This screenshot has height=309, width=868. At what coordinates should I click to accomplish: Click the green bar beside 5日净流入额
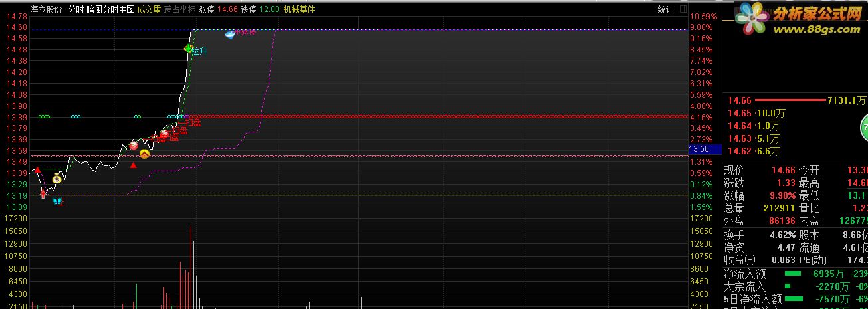(793, 299)
